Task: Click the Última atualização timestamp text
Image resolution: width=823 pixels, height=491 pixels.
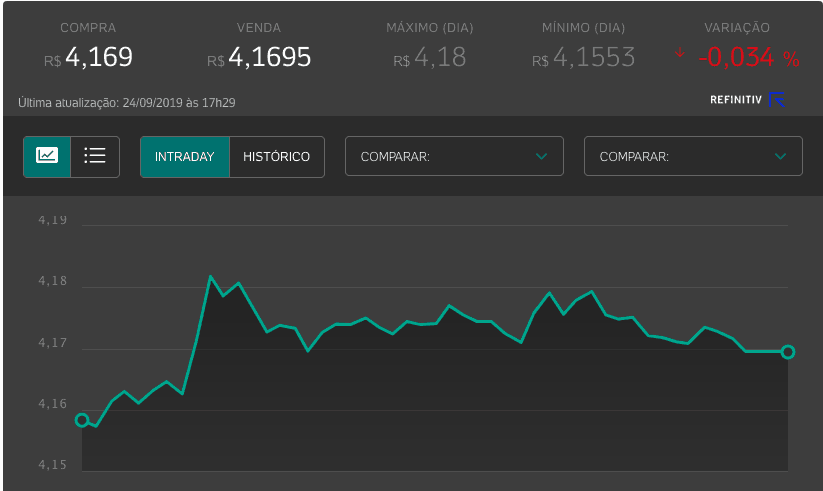Action: point(127,102)
